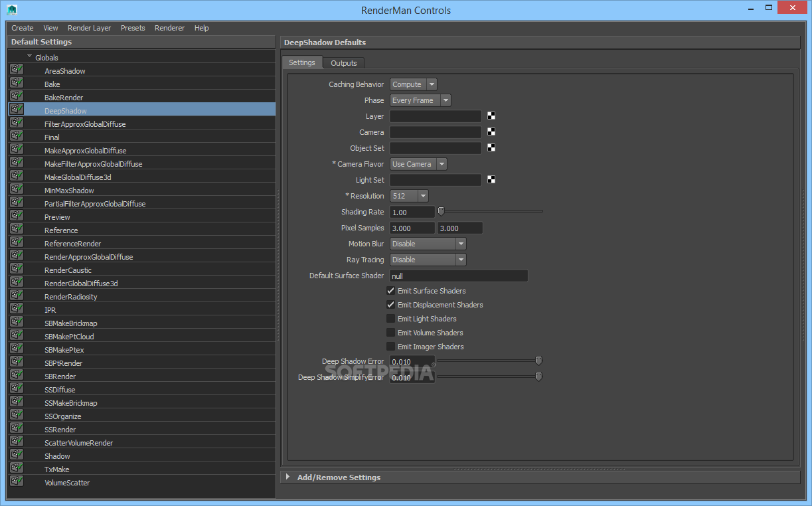
Task: Open the Render Layer menu
Action: point(90,28)
